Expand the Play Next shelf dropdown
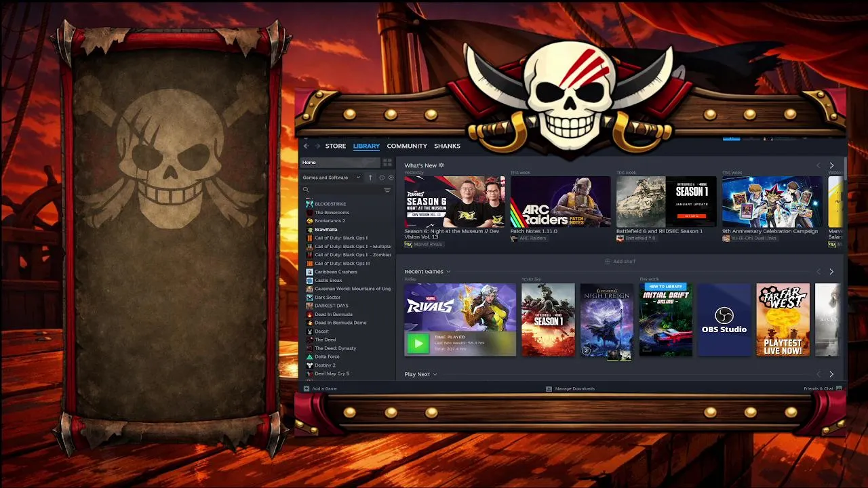The width and height of the screenshot is (868, 488). [x=435, y=374]
